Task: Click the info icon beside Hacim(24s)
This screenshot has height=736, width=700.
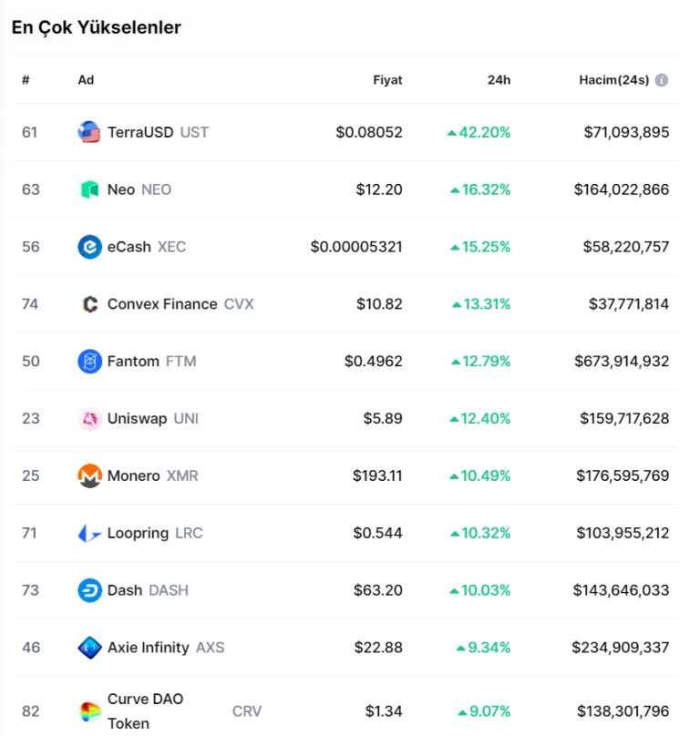Action: 662,80
